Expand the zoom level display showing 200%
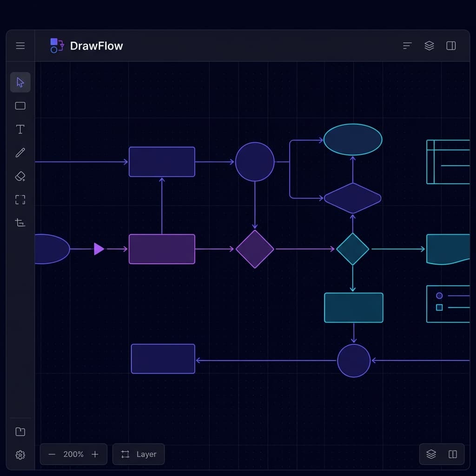The height and width of the screenshot is (476, 476). 73,454
